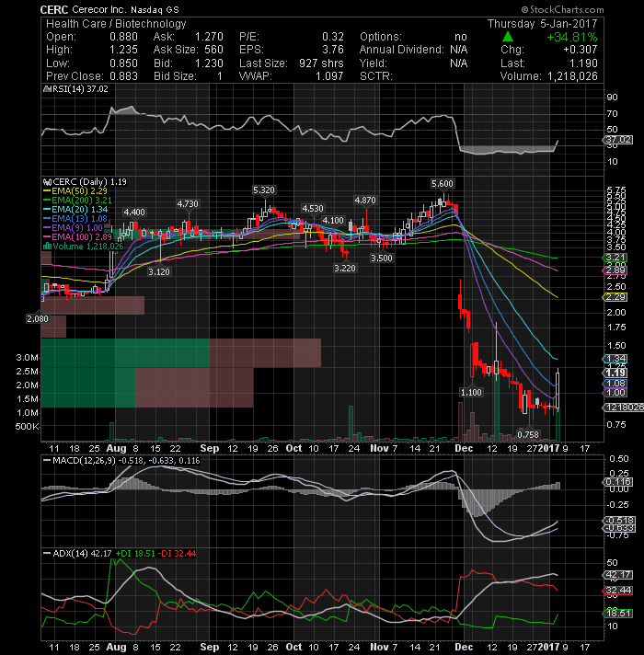Viewport: 644px width, 655px height.
Task: Click the green 3.21 right-axis price tag
Action: (x=615, y=258)
